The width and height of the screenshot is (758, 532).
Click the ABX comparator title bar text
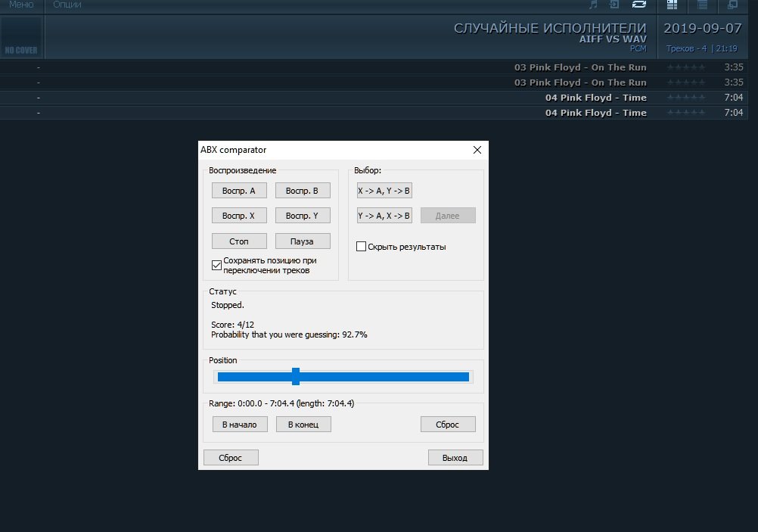point(234,150)
